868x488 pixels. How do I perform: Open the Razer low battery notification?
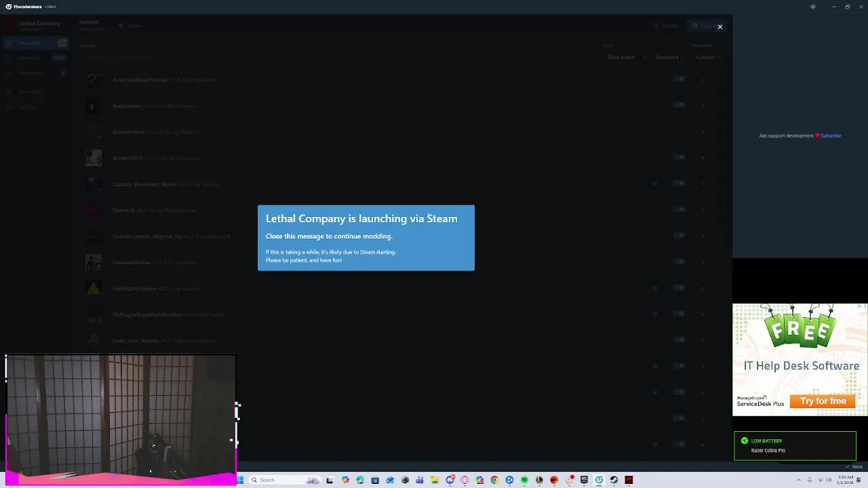[x=795, y=445]
